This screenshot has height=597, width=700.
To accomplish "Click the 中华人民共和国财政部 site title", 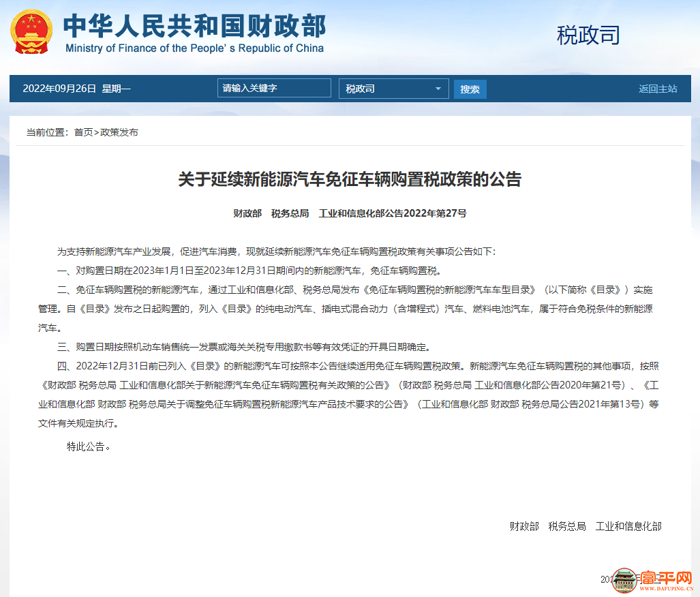I will point(195,25).
